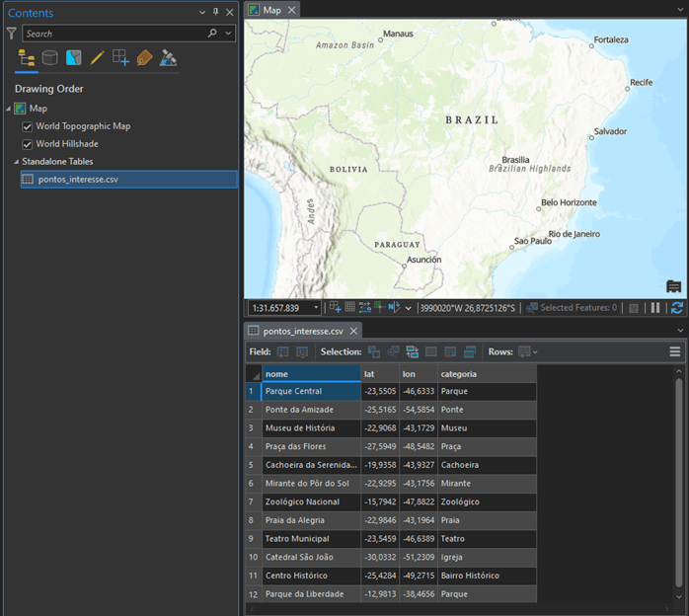Refresh the map view
Viewport: 689px width, 616px height.
pos(676,308)
